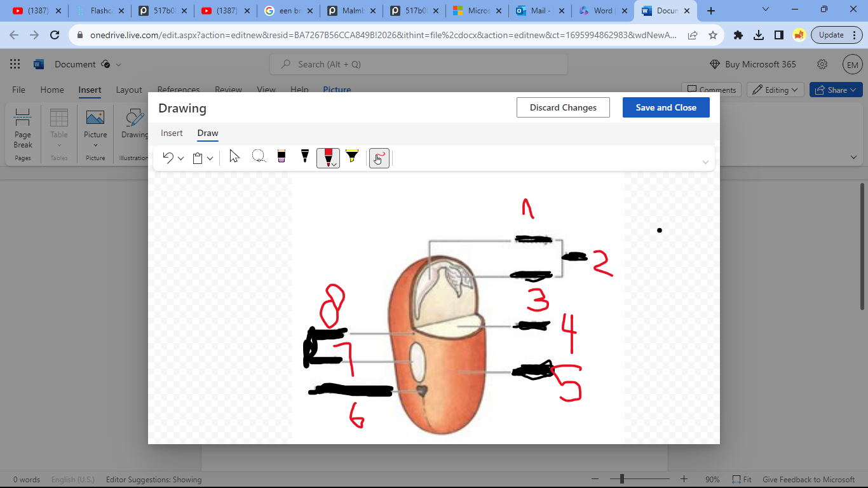The height and width of the screenshot is (488, 868).
Task: Click the Comments button
Action: 712,90
